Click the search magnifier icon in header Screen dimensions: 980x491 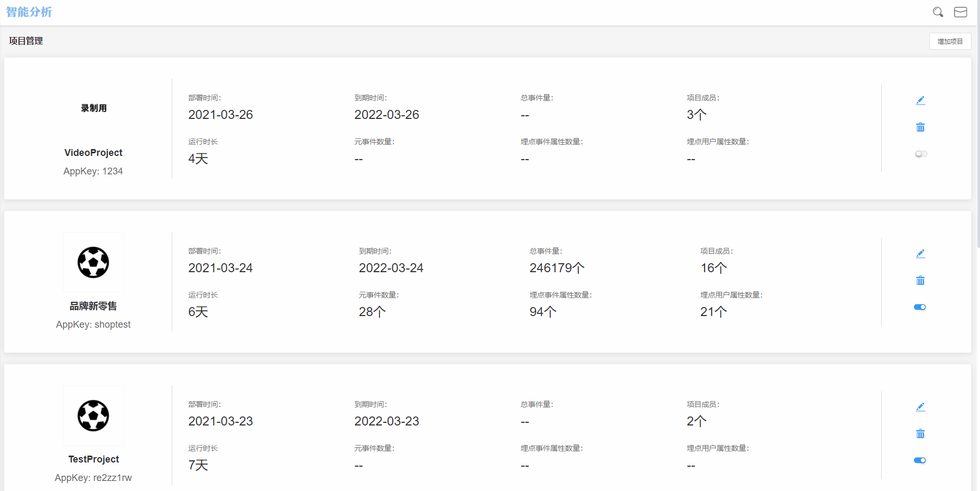[938, 12]
